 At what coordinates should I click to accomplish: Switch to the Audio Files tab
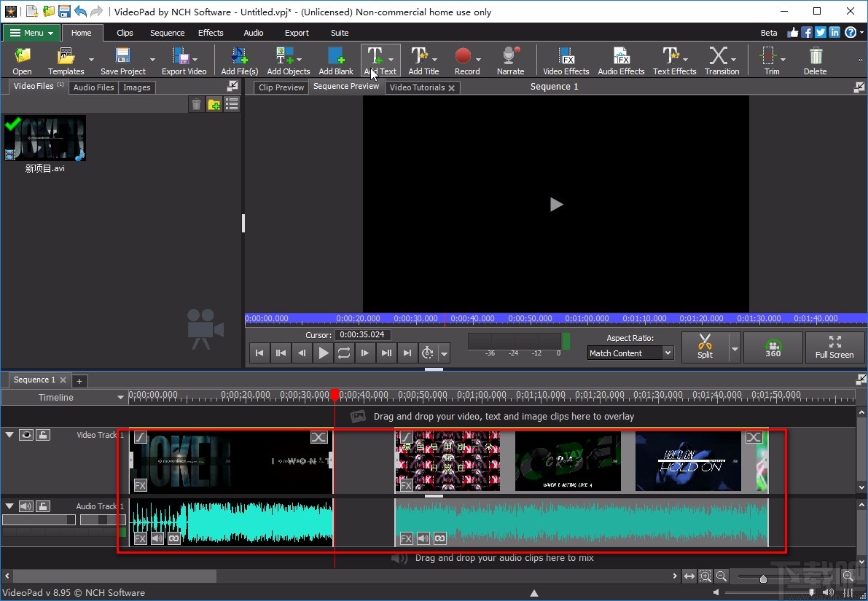(x=93, y=87)
